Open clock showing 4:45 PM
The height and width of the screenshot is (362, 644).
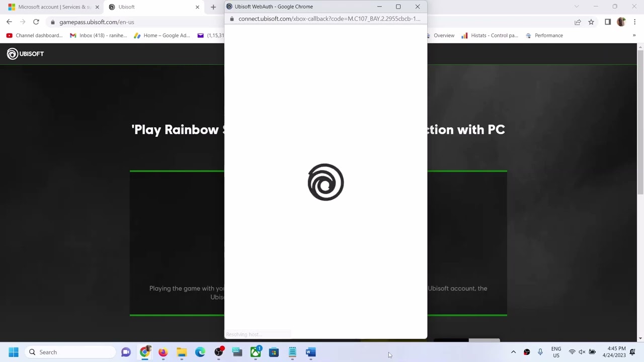click(614, 352)
